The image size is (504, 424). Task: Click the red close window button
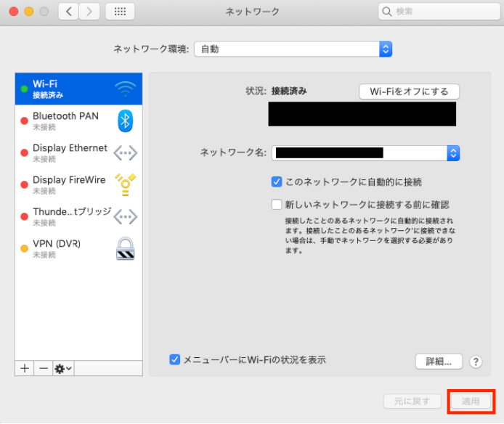pos(14,12)
